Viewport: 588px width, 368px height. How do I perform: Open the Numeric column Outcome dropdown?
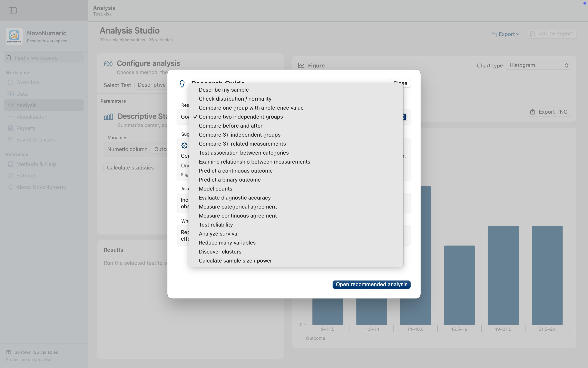coord(159,149)
